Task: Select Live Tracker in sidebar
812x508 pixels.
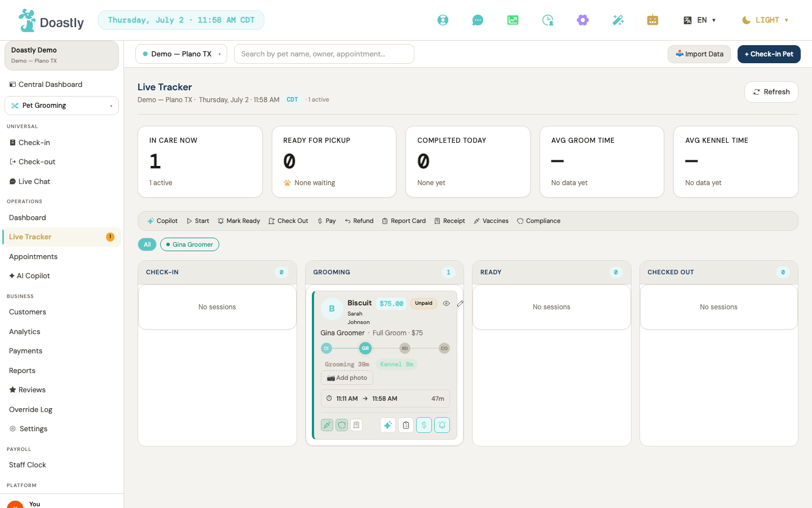Action: 61,237
